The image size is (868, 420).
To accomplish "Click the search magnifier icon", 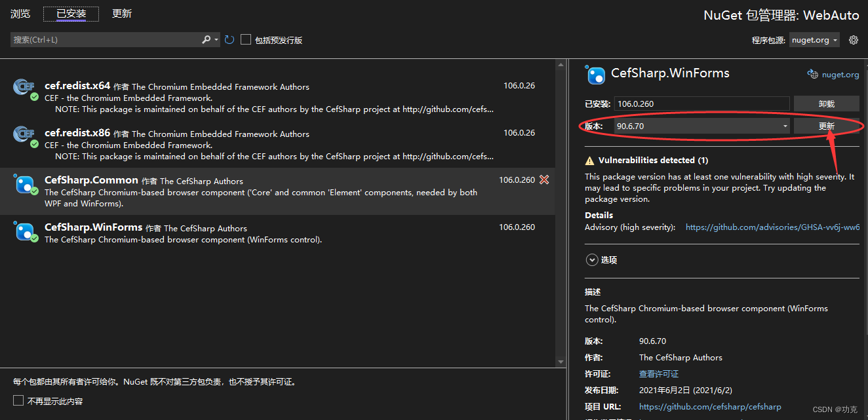I will (207, 40).
